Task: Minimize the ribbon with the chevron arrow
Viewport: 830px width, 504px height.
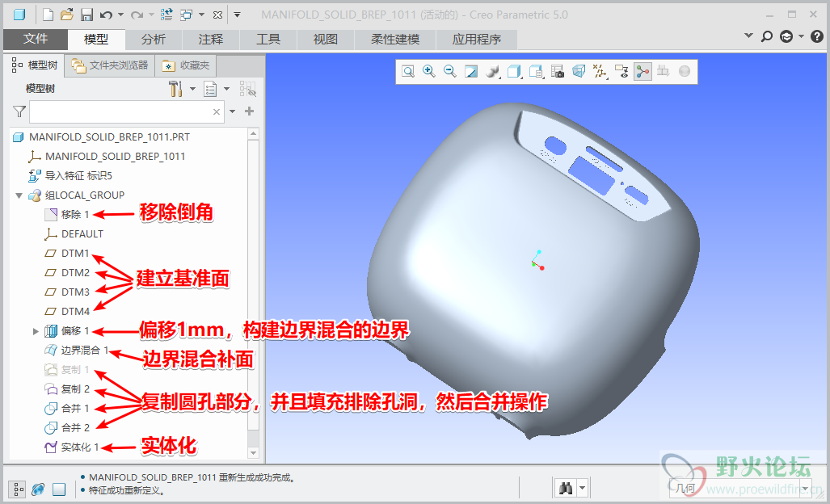Action: tap(748, 36)
